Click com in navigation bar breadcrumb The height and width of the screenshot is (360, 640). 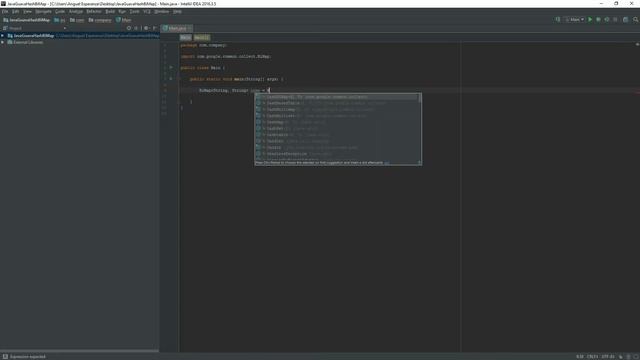point(77,20)
